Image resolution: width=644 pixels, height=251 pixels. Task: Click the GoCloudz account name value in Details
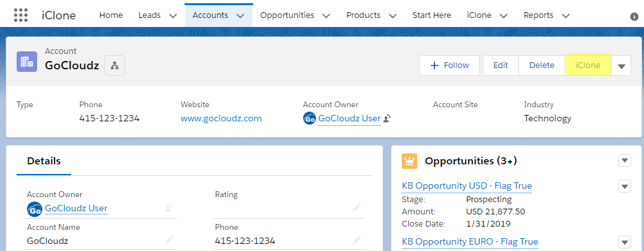coord(47,241)
